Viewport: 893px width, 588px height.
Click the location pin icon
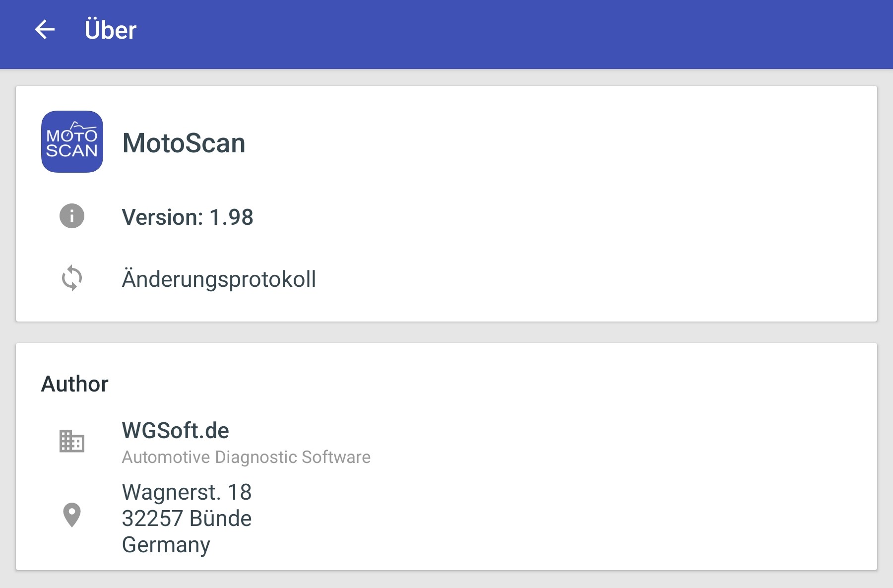coord(72,515)
